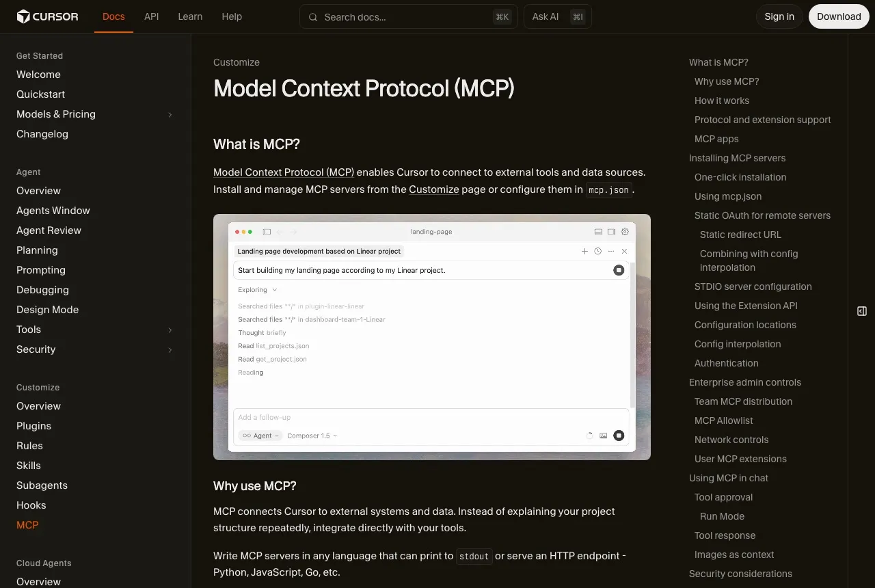Click the Cursor logo

(47, 16)
